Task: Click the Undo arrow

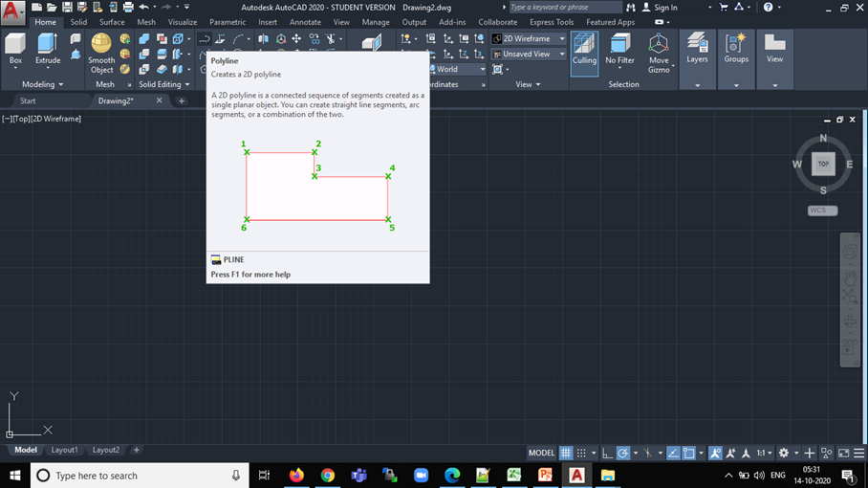Action: coord(144,8)
